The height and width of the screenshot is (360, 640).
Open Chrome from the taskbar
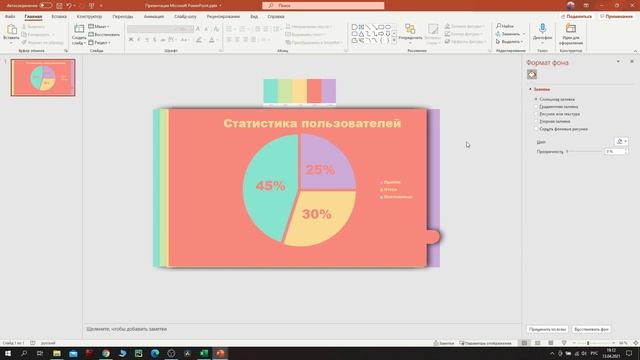click(x=106, y=353)
